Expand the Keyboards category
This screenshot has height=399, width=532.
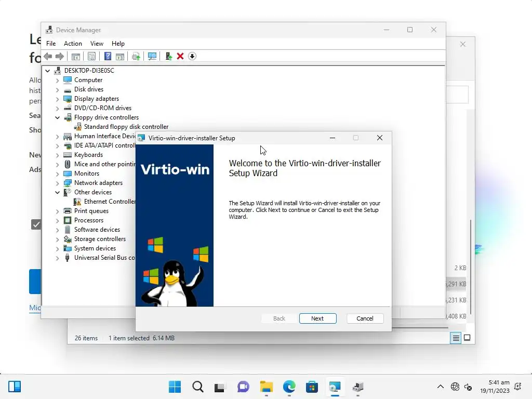57,155
